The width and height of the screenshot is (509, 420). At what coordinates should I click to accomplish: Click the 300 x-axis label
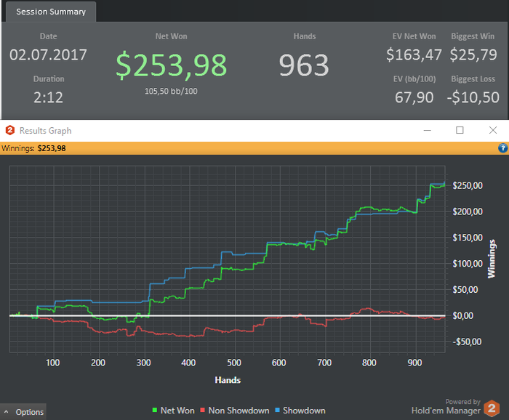[143, 363]
